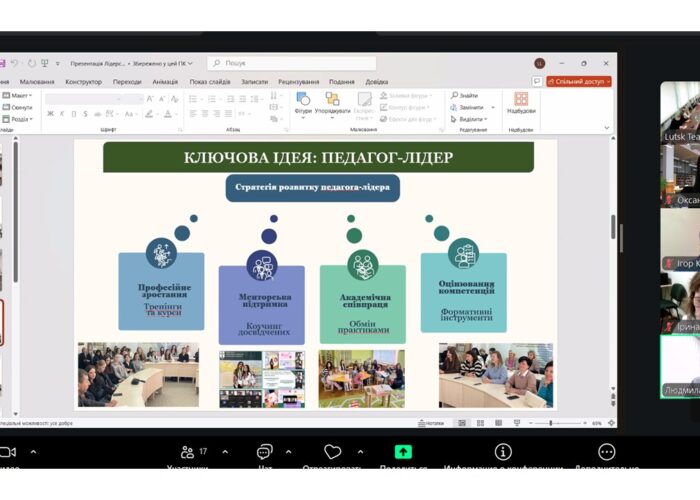Open the Zoom chat icon
The height and width of the screenshot is (500, 700).
click(x=265, y=453)
